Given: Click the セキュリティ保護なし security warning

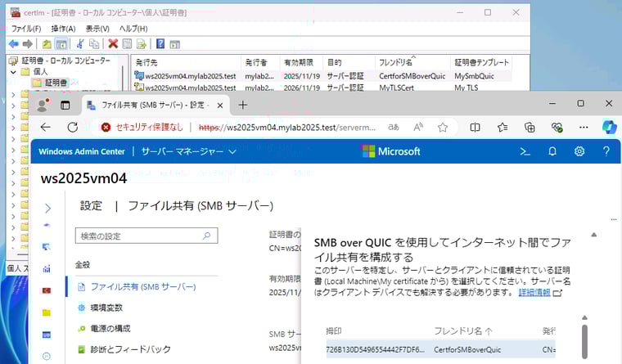Looking at the screenshot, I should coord(142,128).
